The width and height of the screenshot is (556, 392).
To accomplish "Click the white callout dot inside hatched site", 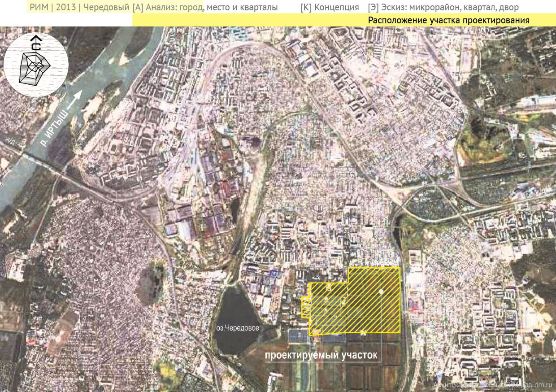I will (381, 292).
